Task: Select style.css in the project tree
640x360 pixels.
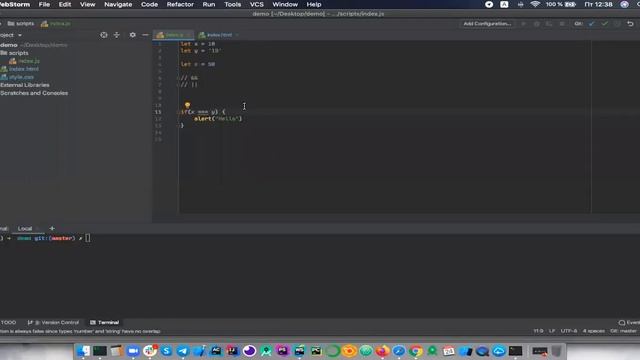Action: [18, 77]
